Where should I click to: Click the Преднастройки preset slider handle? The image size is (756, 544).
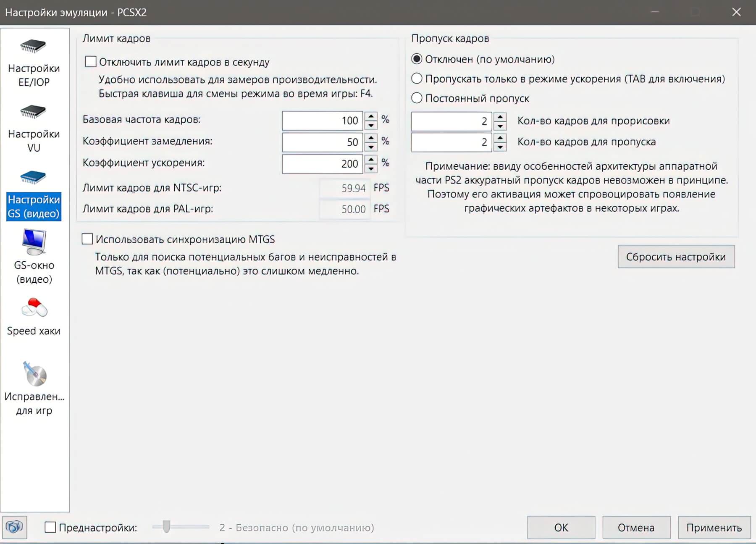pyautogui.click(x=166, y=526)
